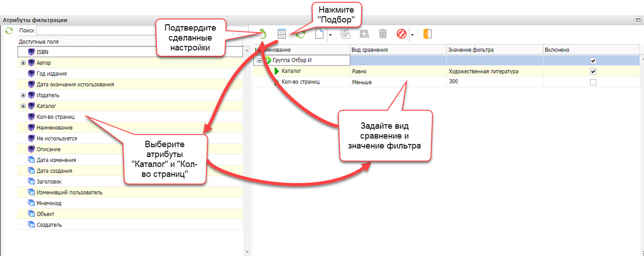This screenshot has width=644, height=256.
Task: Expand the Автор field node
Action: [x=23, y=63]
